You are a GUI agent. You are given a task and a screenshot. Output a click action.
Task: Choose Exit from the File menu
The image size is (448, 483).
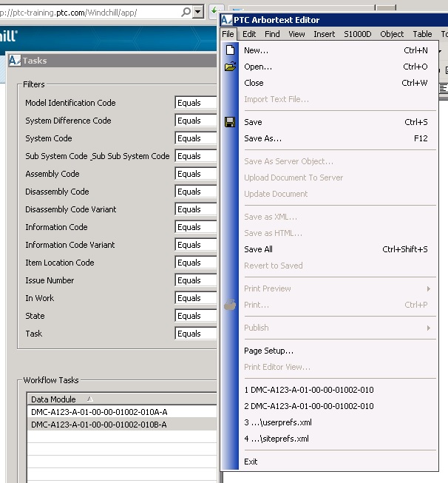pos(251,462)
